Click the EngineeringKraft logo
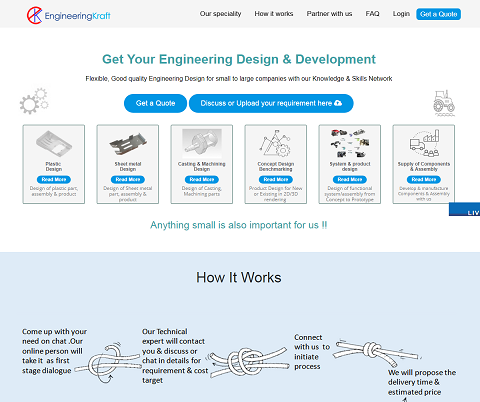This screenshot has height=402, width=480. pyautogui.click(x=69, y=15)
